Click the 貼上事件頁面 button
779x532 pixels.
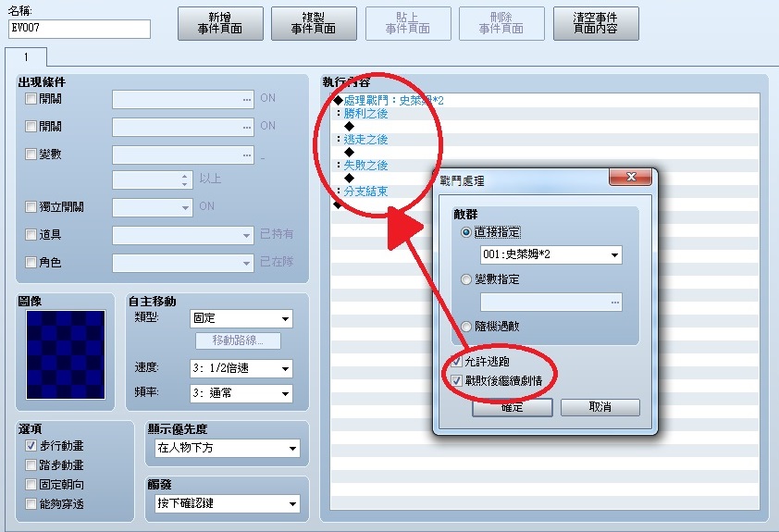point(408,23)
